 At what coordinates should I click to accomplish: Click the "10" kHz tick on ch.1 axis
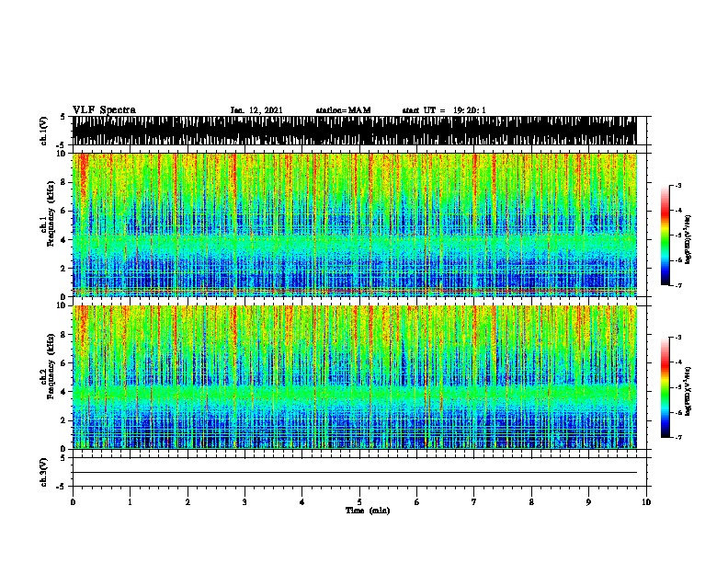(62, 154)
